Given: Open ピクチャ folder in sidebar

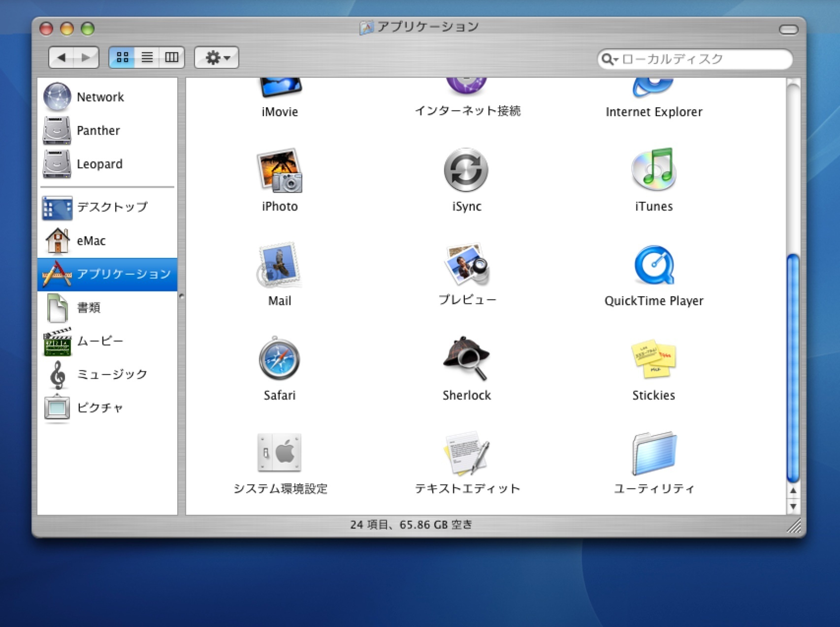Looking at the screenshot, I should 107,408.
